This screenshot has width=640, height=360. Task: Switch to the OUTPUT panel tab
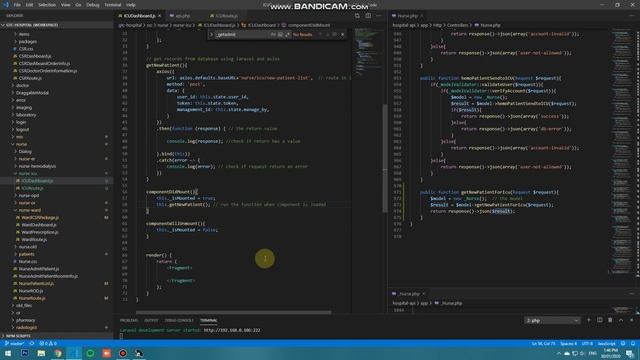151,320
